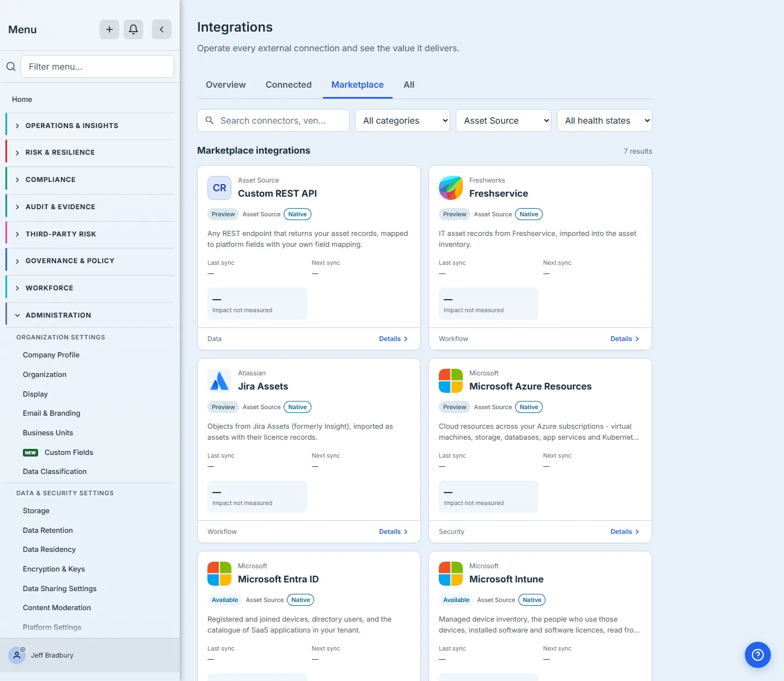Expand Governance & Policy section
Viewport: 784px width, 681px height.
point(90,261)
